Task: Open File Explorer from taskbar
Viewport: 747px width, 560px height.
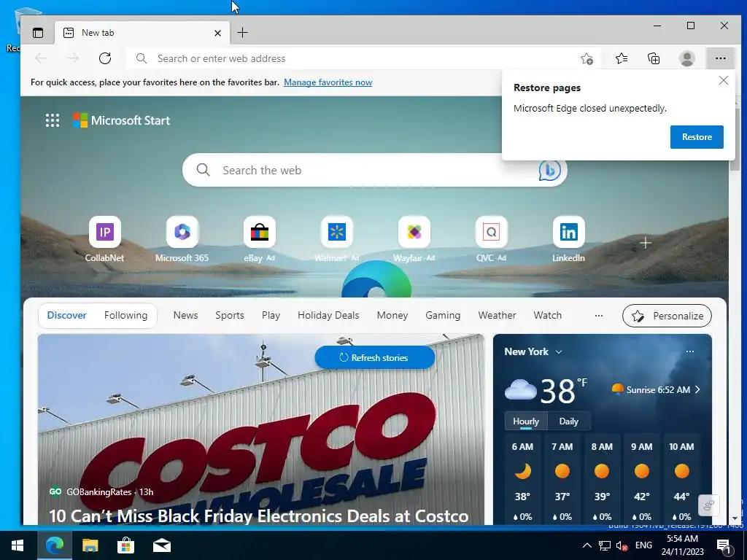Action: 90,545
